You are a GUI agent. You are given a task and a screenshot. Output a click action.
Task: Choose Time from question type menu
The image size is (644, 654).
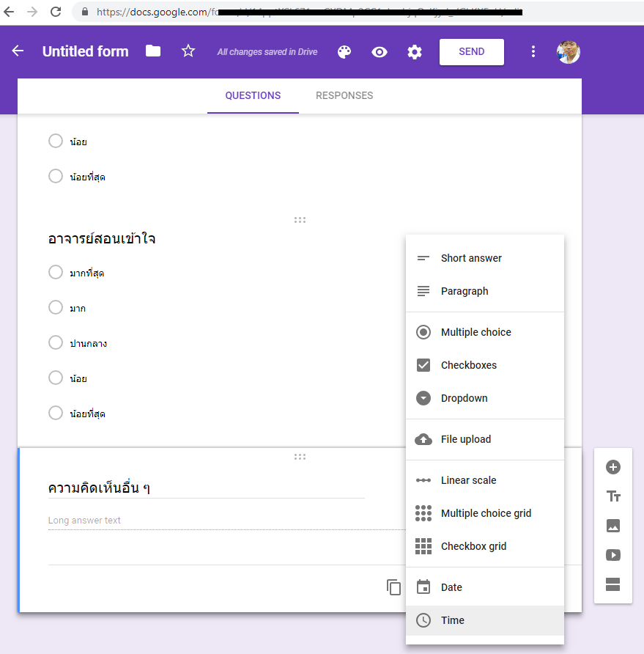click(452, 620)
